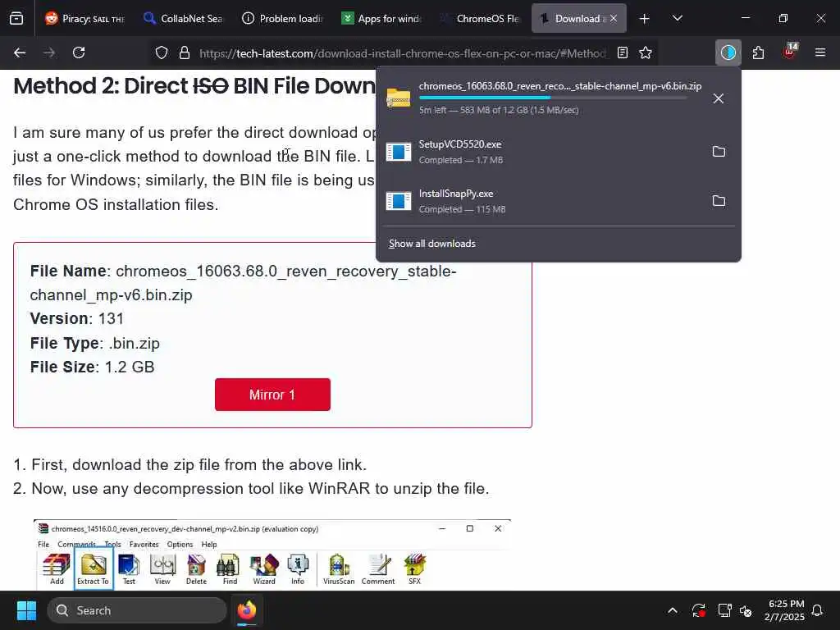Open uBlock Origin extension icon
Screen dimensions: 840x630
point(790,52)
